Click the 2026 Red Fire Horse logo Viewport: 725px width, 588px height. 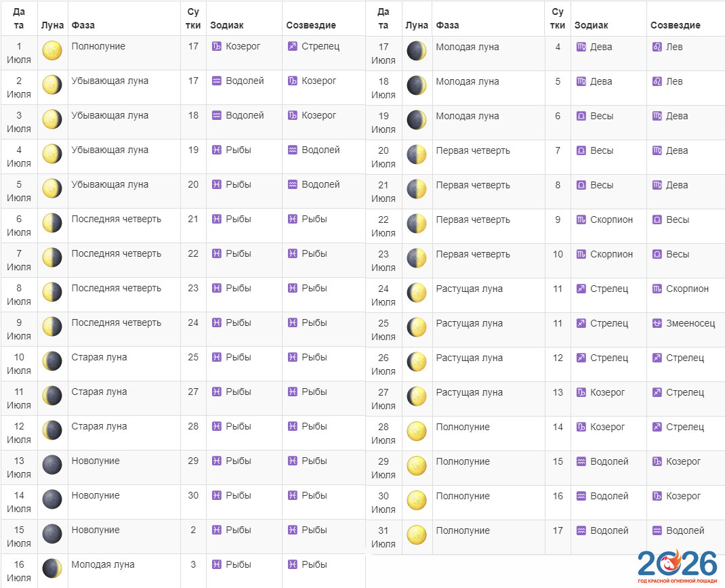[x=676, y=566]
